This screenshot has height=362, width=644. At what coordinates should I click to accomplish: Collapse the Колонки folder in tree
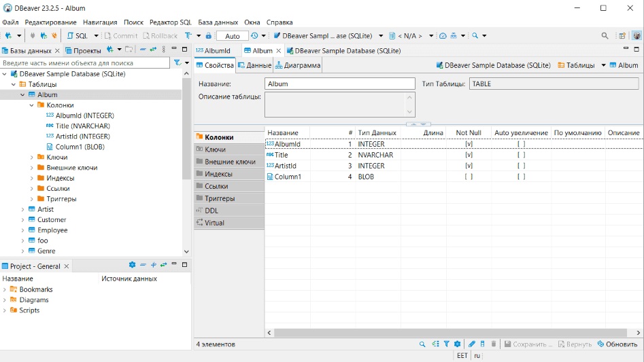tap(31, 105)
